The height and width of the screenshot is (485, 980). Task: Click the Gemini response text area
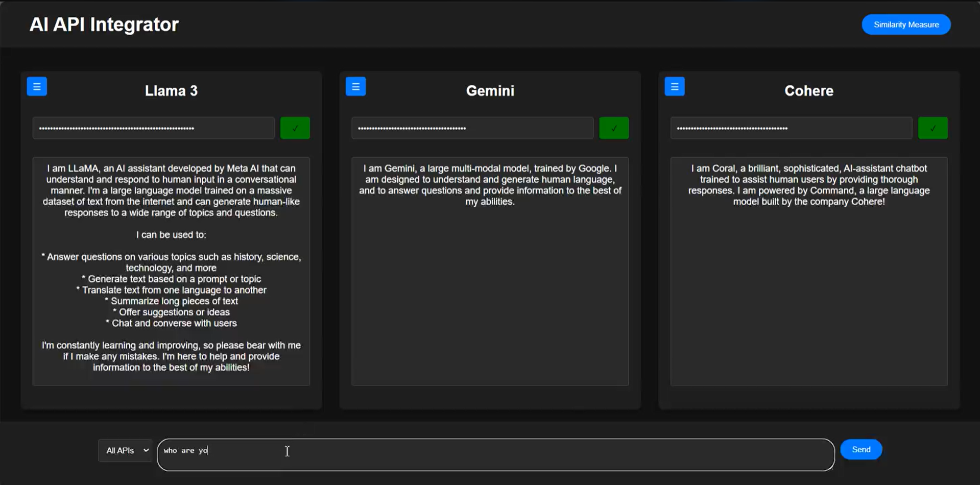coord(490,271)
